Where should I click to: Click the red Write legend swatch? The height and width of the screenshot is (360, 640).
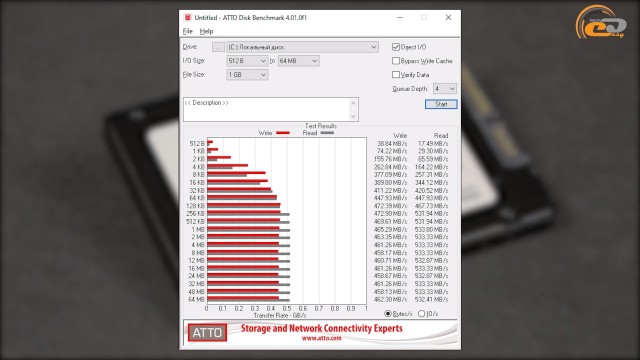[283, 133]
